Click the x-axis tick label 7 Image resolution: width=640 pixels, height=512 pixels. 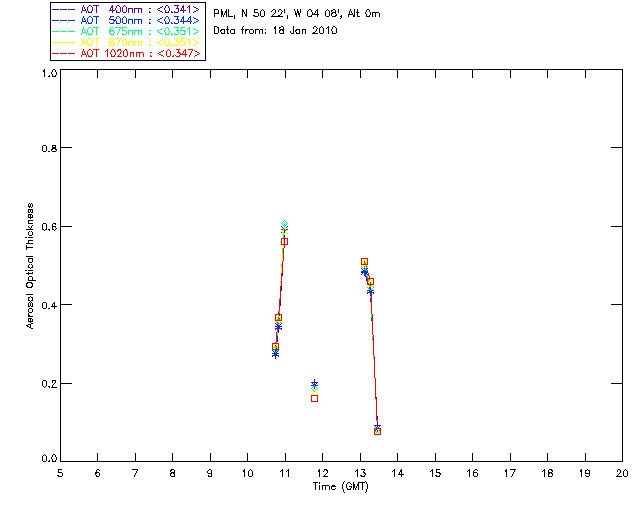point(135,473)
